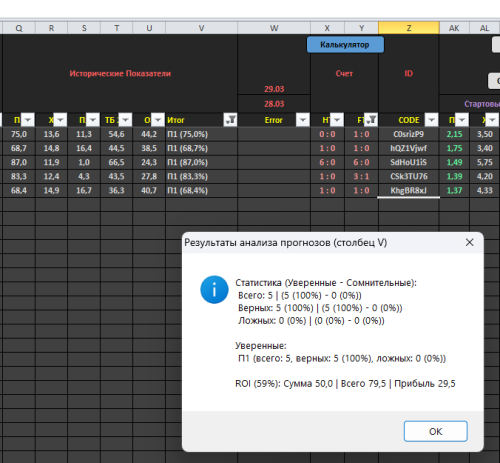Screen dimensions: 500x463
Task: Close the Результаты анализа прогнозов dialog
Action: (x=469, y=242)
